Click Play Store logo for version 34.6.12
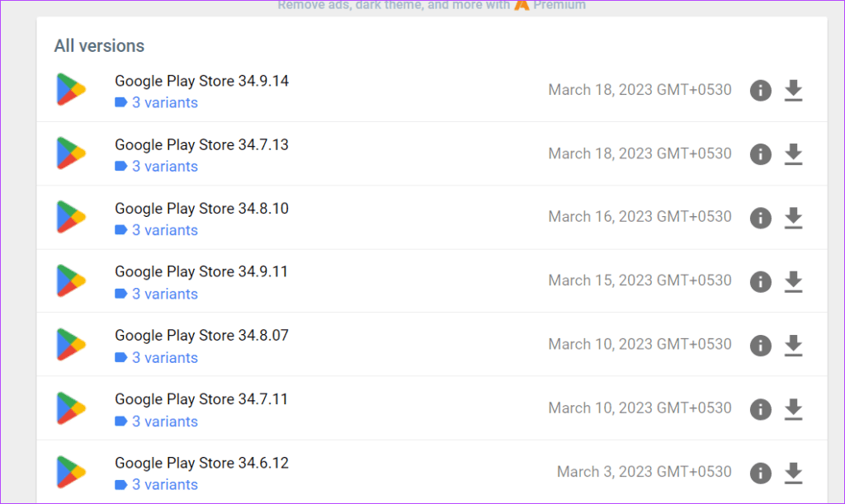Viewport: 845px width, 504px height. pyautogui.click(x=71, y=472)
